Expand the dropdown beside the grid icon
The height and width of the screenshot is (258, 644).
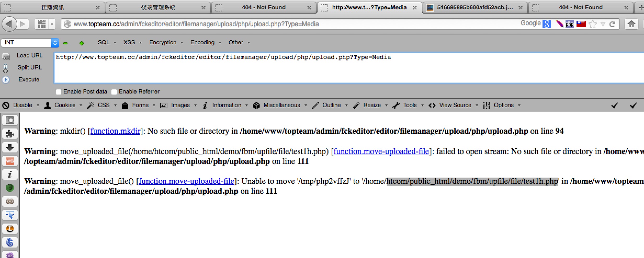coord(52,24)
